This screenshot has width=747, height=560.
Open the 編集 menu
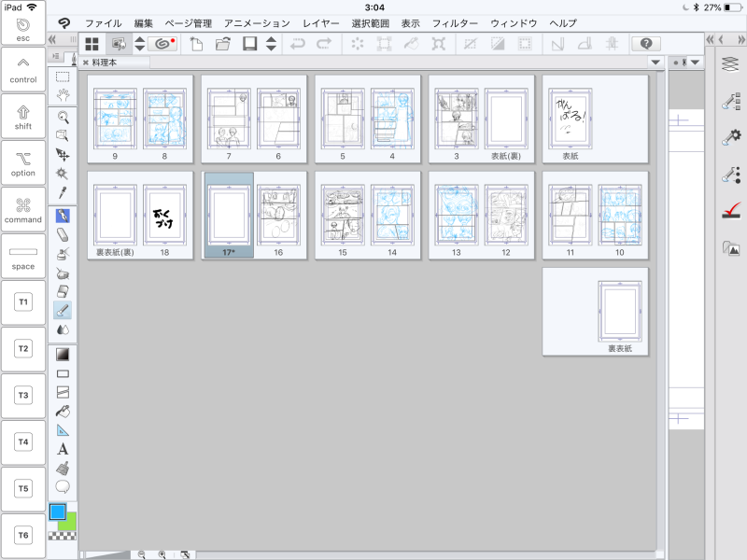point(143,23)
